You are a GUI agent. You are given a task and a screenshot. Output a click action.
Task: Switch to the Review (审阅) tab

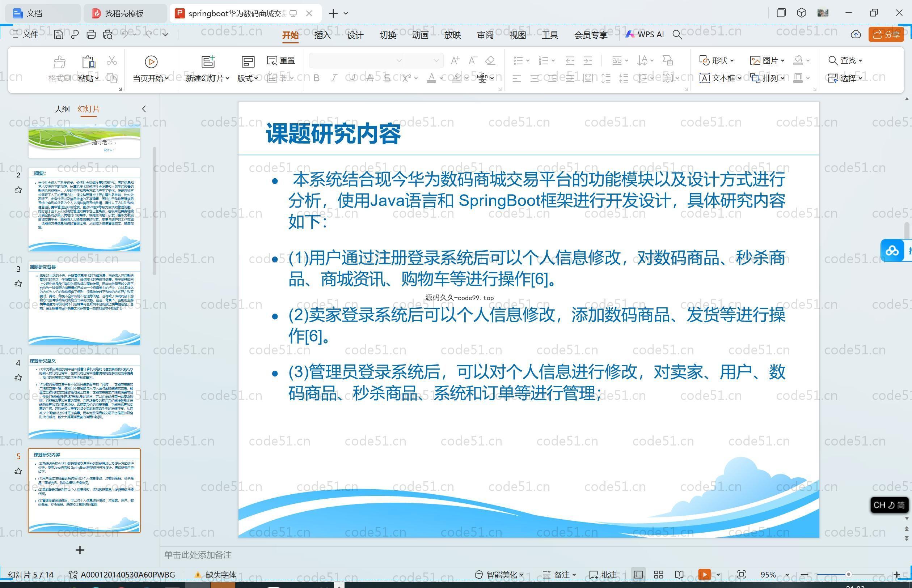click(x=485, y=35)
